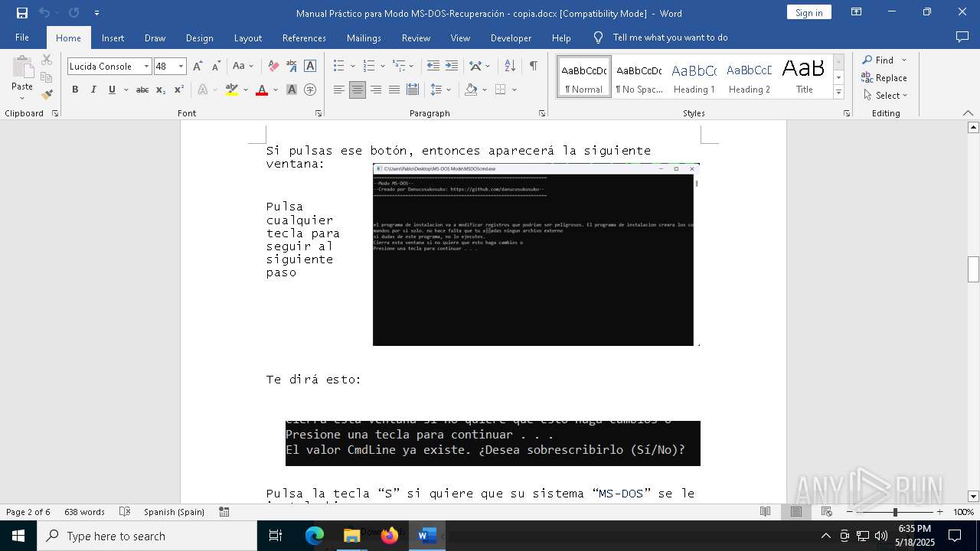Image resolution: width=980 pixels, height=551 pixels.
Task: Switch to the Developer tab
Action: 511,37
